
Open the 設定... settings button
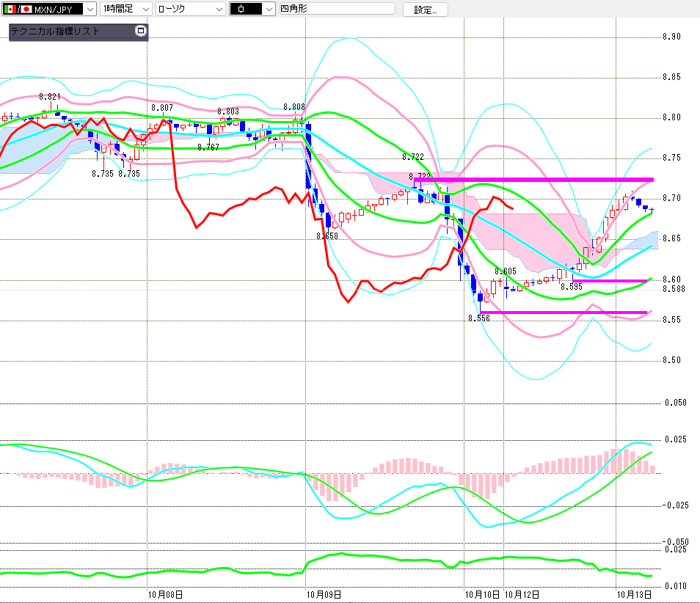[425, 10]
